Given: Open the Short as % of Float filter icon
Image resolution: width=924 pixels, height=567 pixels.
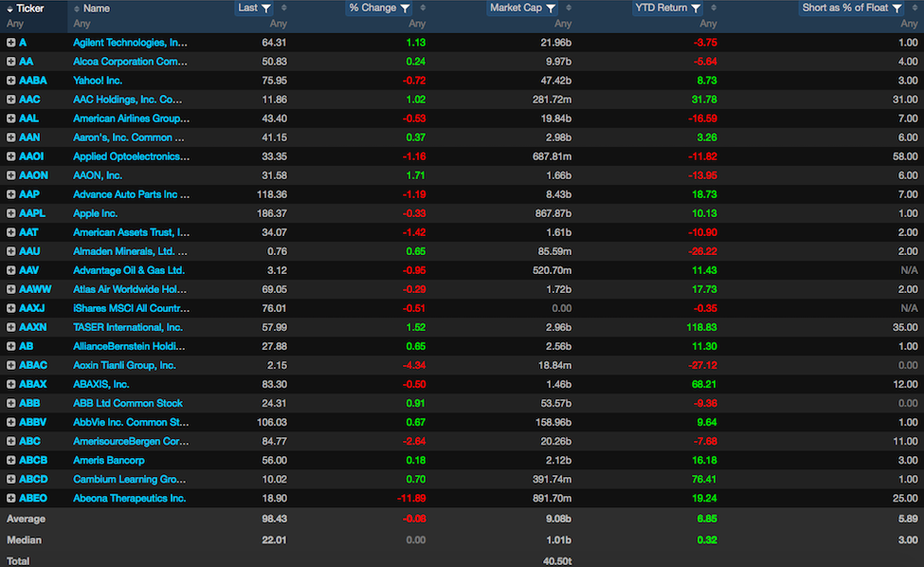Looking at the screenshot, I should coord(897,9).
